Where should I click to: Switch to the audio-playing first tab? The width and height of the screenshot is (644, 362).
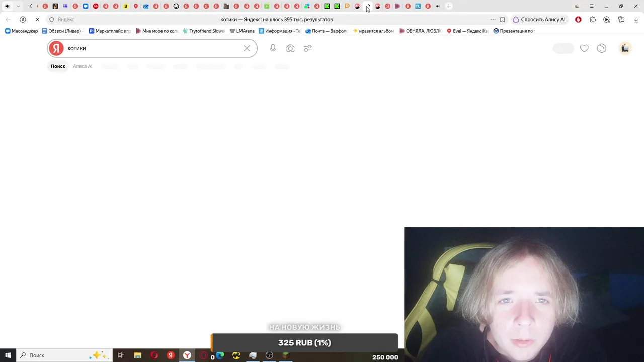[7, 6]
